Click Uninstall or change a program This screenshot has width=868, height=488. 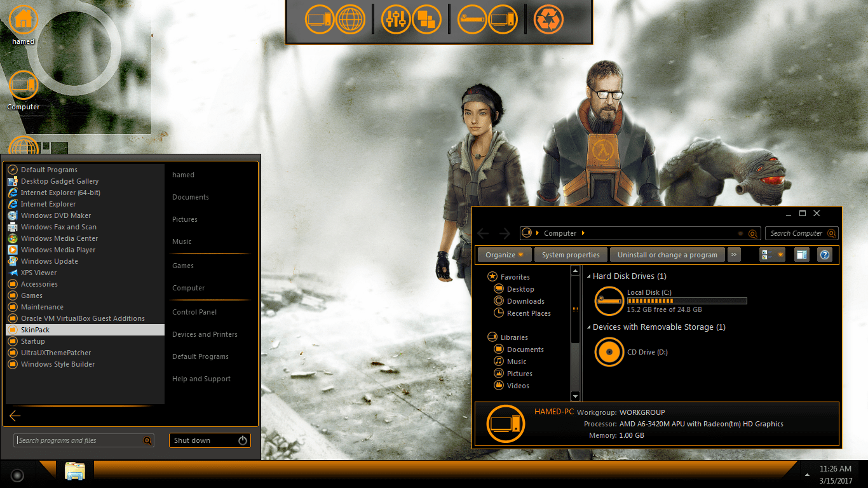pyautogui.click(x=667, y=255)
